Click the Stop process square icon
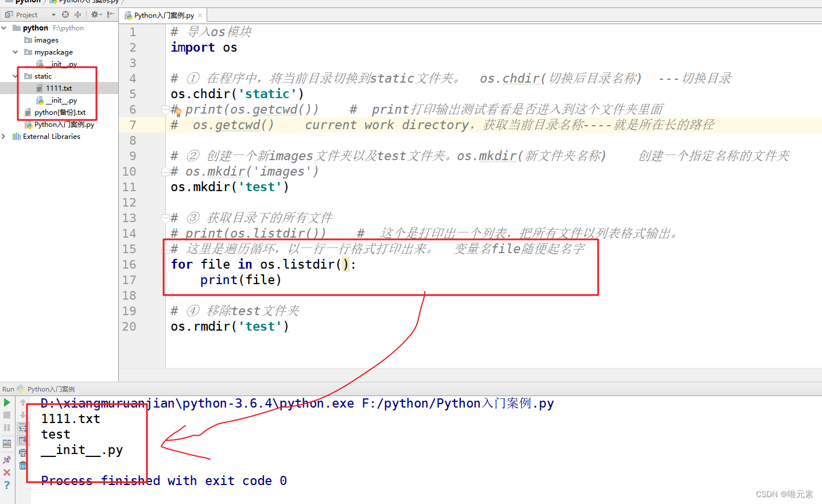822x504 pixels. (7, 415)
